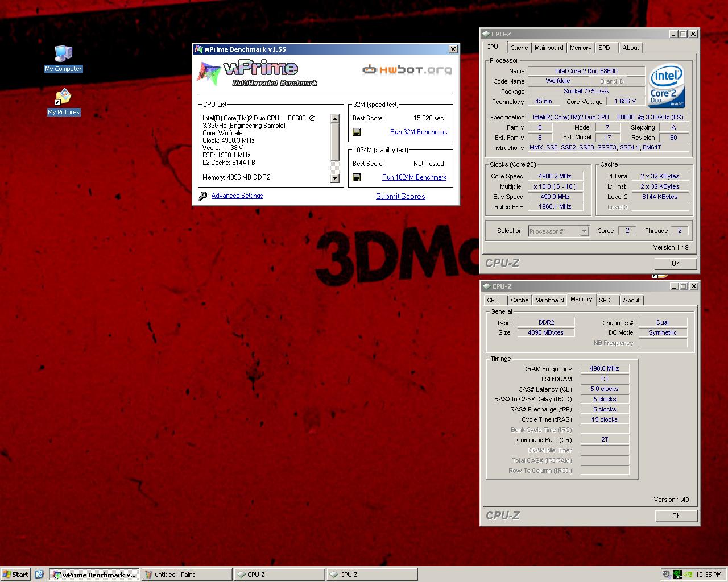
Task: Click Vcore: 1.138 V line in CPU List
Action: (223, 148)
